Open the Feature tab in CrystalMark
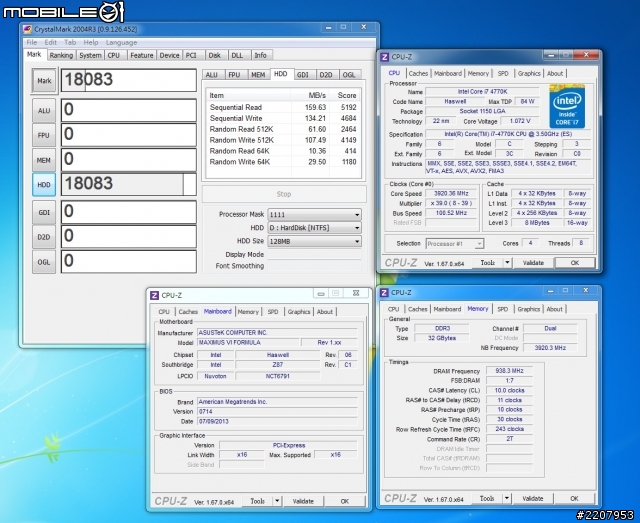 [142, 56]
